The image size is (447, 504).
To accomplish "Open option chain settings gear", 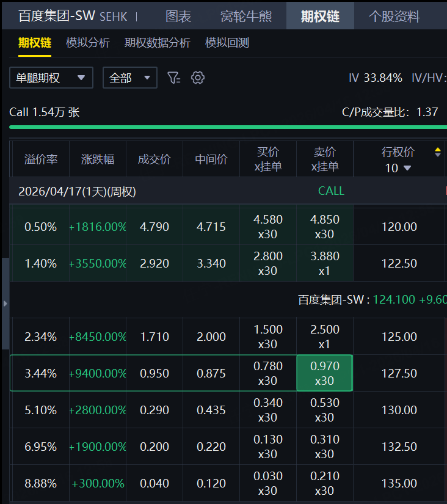I will coord(197,78).
